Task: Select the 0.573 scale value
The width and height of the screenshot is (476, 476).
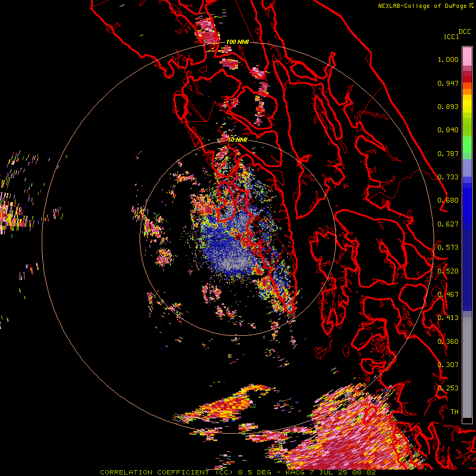Action: (x=448, y=248)
